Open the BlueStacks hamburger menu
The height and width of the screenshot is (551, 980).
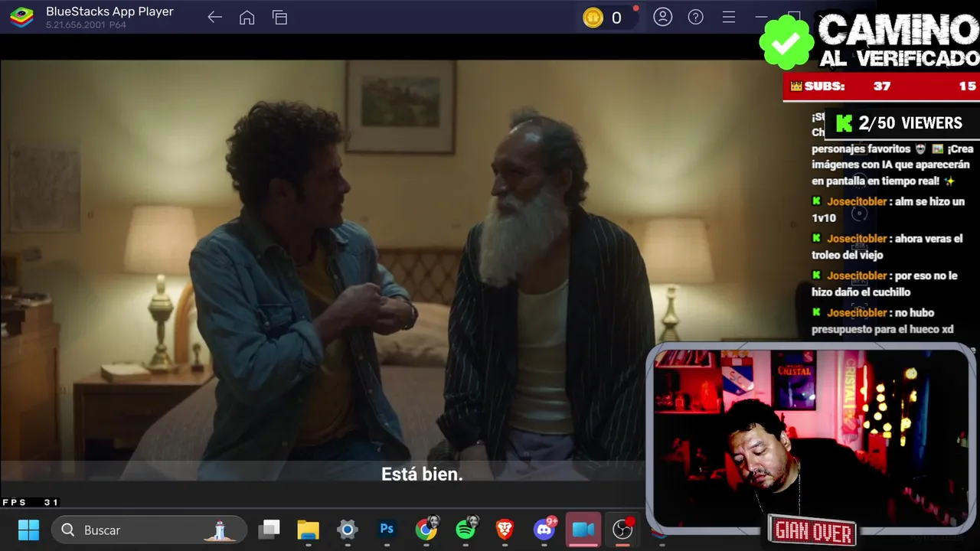point(728,17)
